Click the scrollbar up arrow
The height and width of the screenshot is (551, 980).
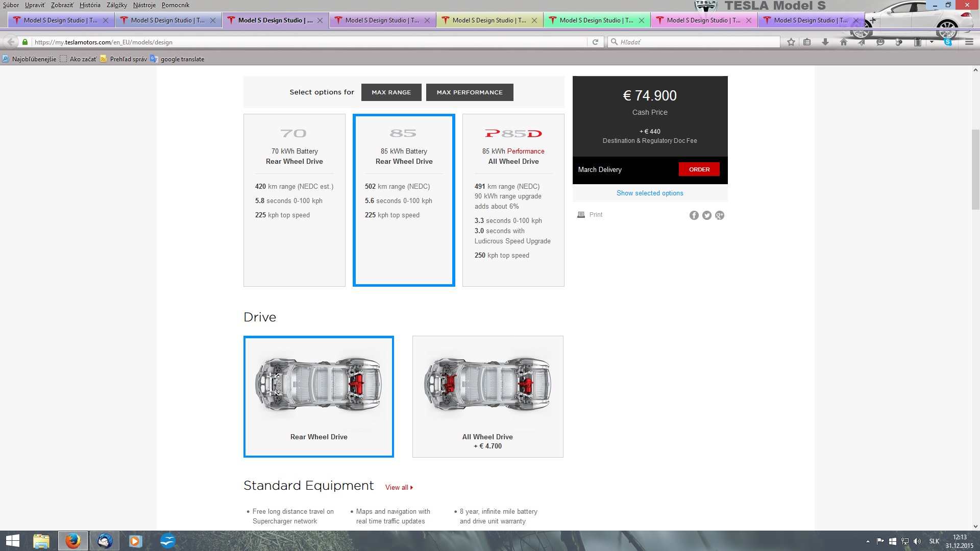tap(975, 70)
